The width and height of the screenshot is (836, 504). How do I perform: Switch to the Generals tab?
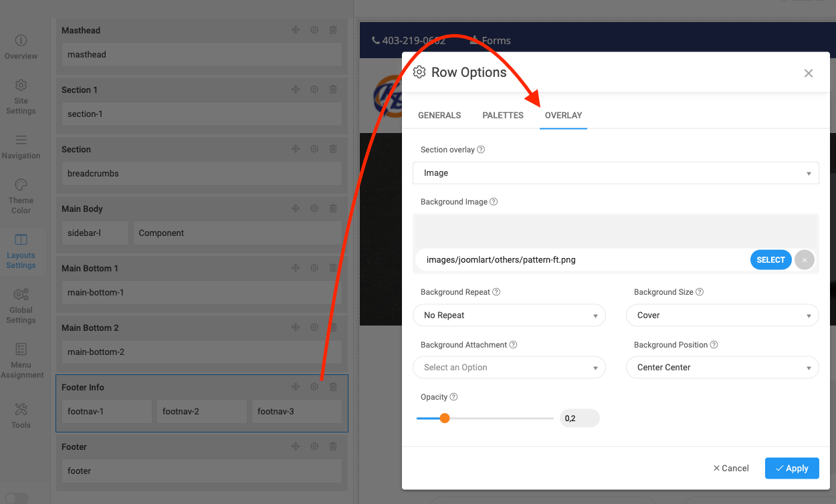click(x=439, y=116)
